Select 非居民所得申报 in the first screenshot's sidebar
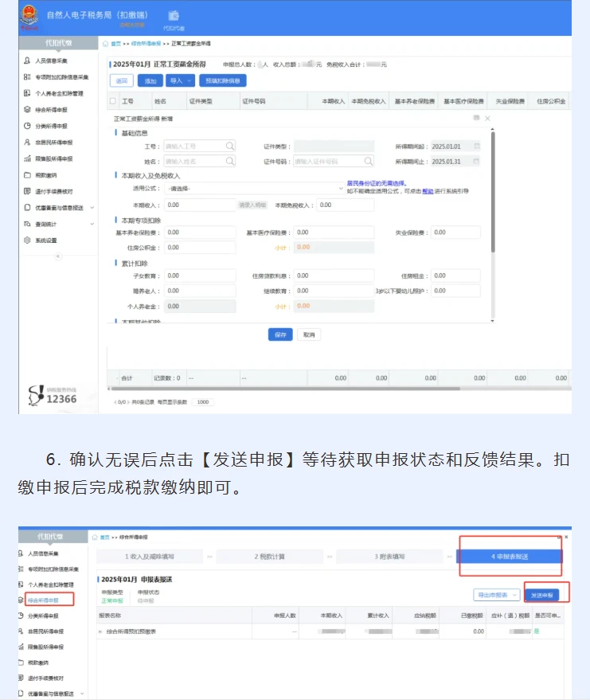This screenshot has height=700, width=590. pos(53,143)
